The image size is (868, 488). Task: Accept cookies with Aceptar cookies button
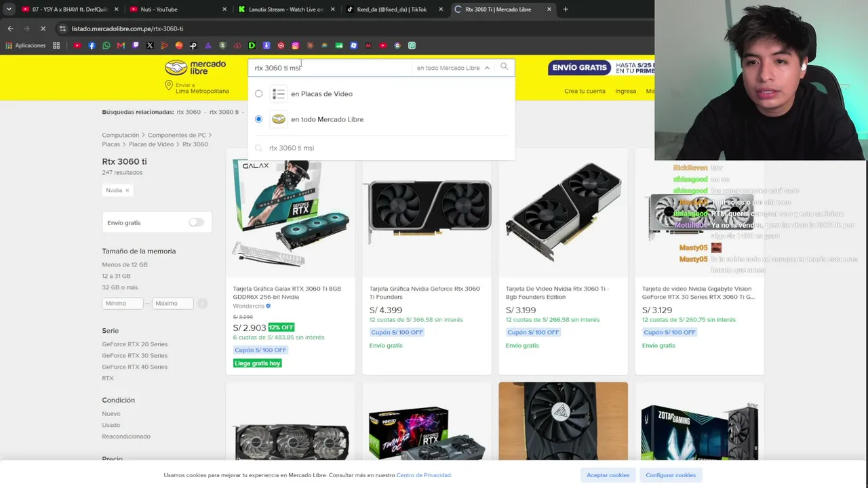[608, 475]
